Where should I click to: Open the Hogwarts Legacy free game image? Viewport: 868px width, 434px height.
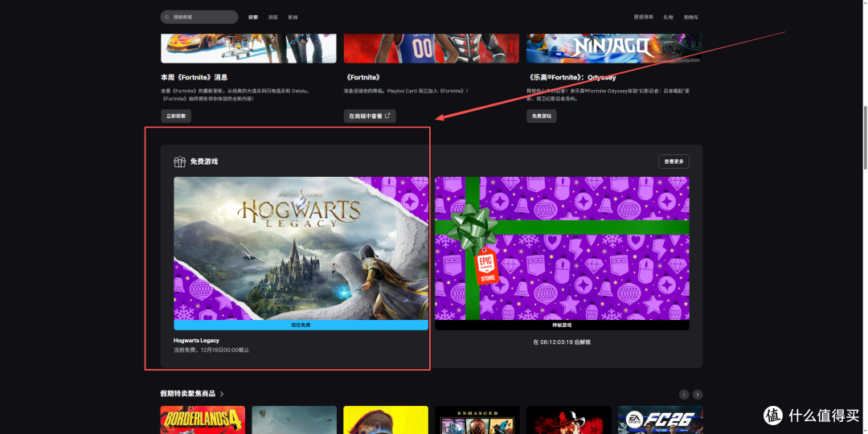point(301,248)
